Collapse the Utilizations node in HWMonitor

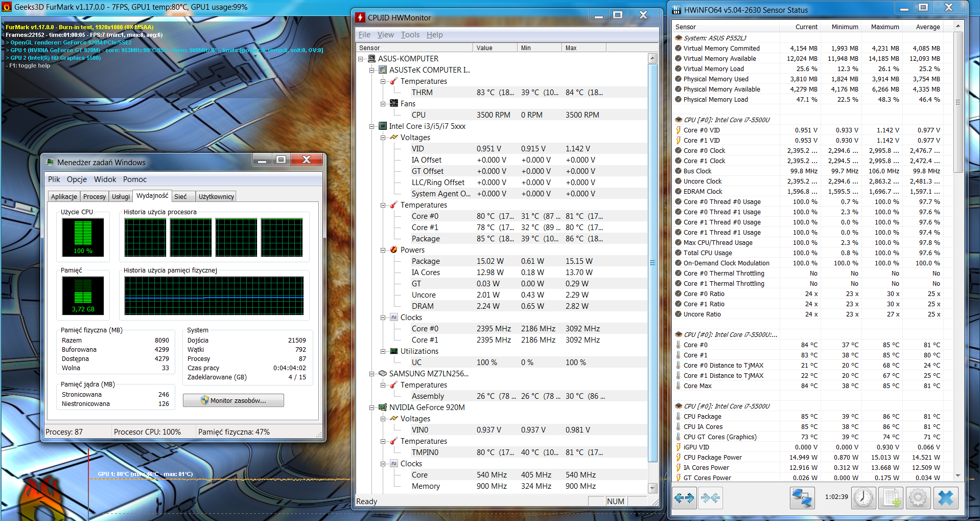click(x=383, y=351)
